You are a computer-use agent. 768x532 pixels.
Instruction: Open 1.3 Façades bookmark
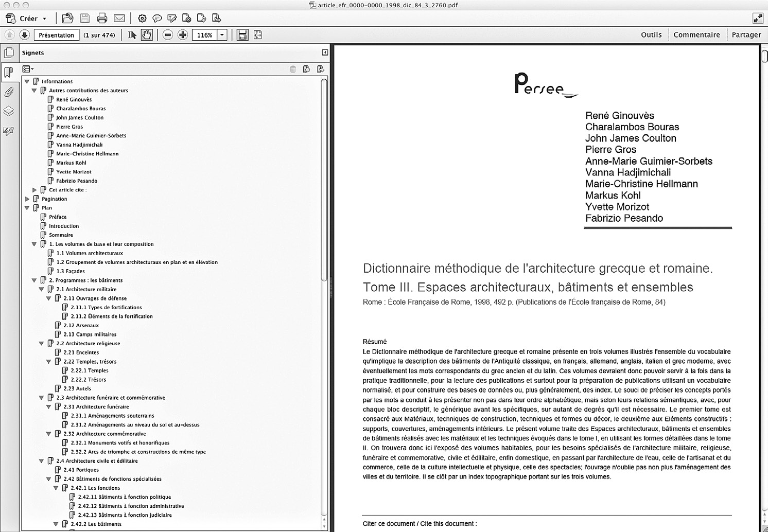point(71,271)
